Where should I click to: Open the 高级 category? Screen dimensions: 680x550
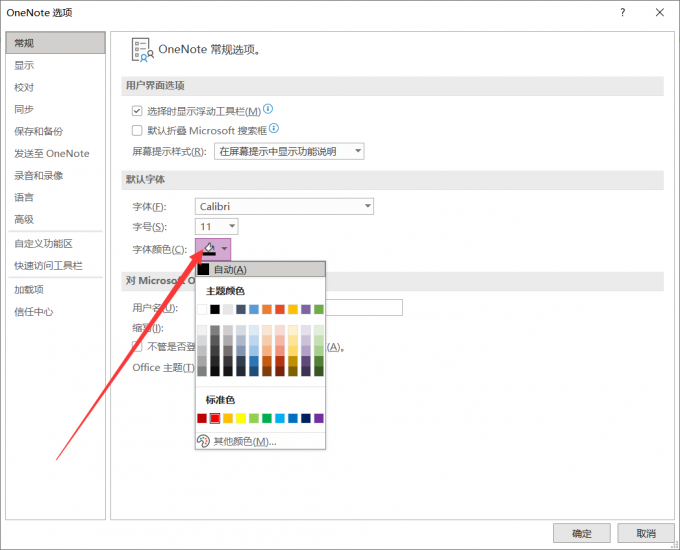(x=56, y=219)
